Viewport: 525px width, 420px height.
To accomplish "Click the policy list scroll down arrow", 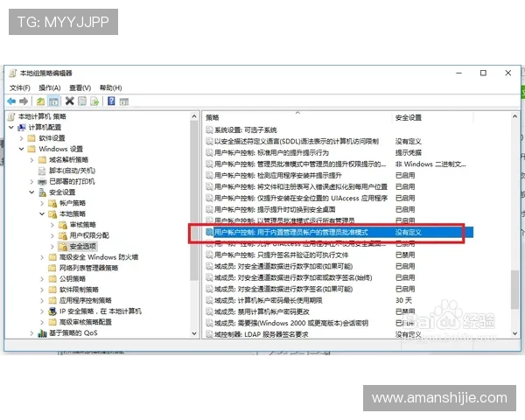I will point(515,333).
